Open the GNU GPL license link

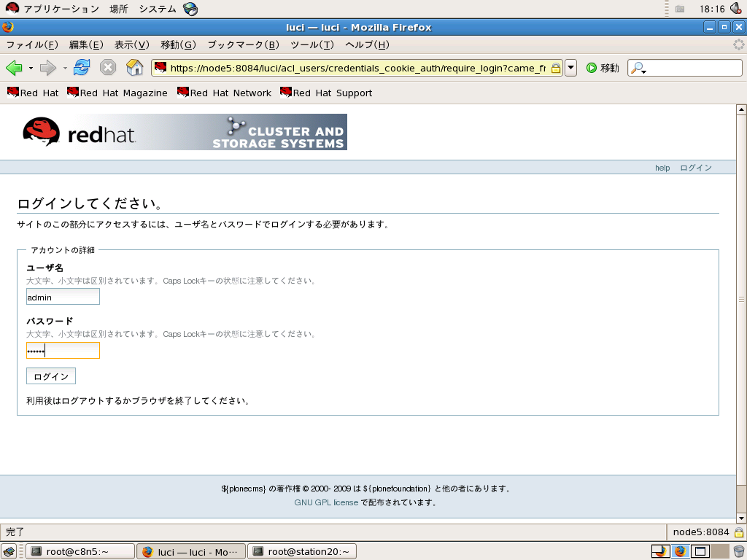tap(326, 502)
